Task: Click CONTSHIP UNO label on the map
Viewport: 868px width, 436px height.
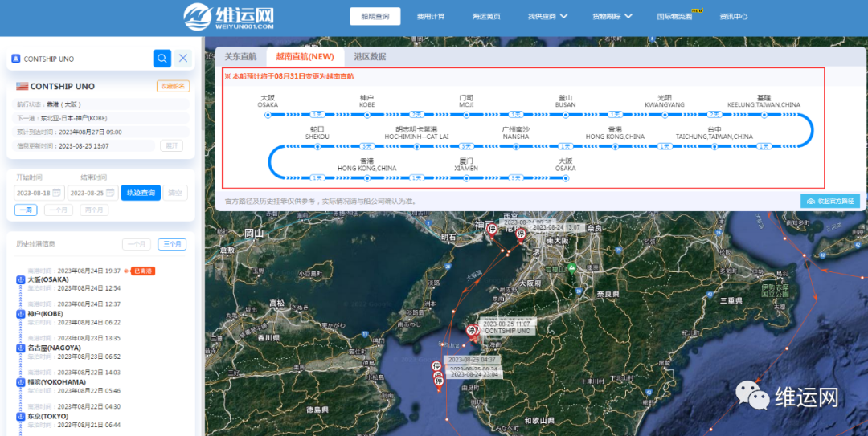Action: (x=508, y=331)
